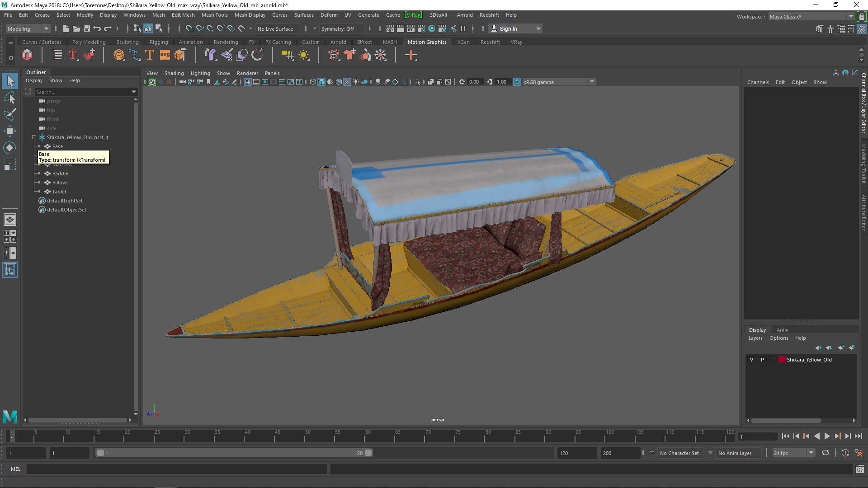Click the Symmetry: Off button
Viewport: 868px width, 488px height.
[341, 28]
